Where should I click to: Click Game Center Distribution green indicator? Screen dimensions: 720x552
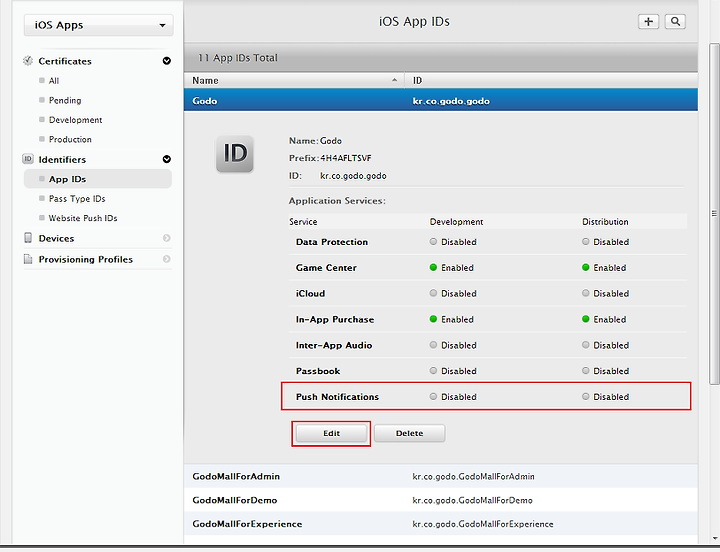click(585, 267)
